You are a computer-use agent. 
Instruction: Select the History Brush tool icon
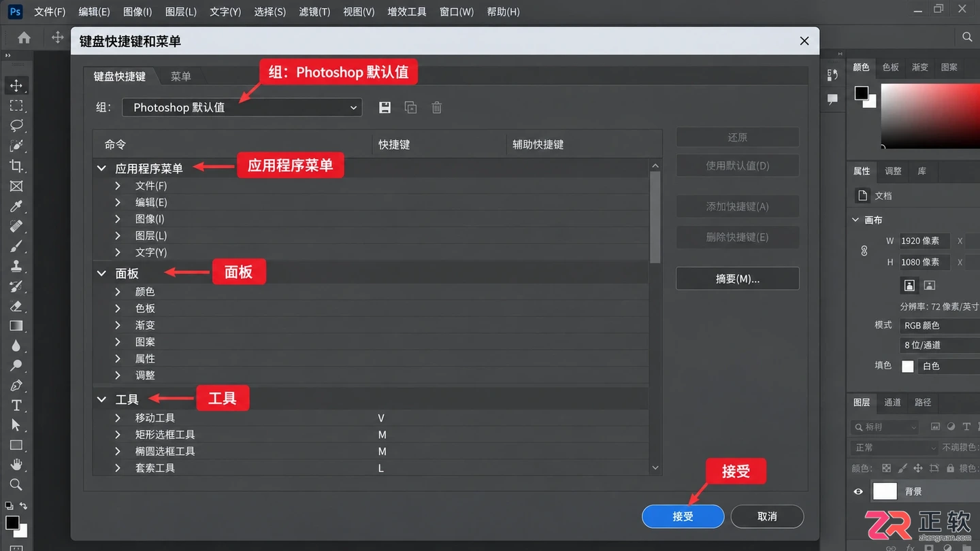coord(16,286)
